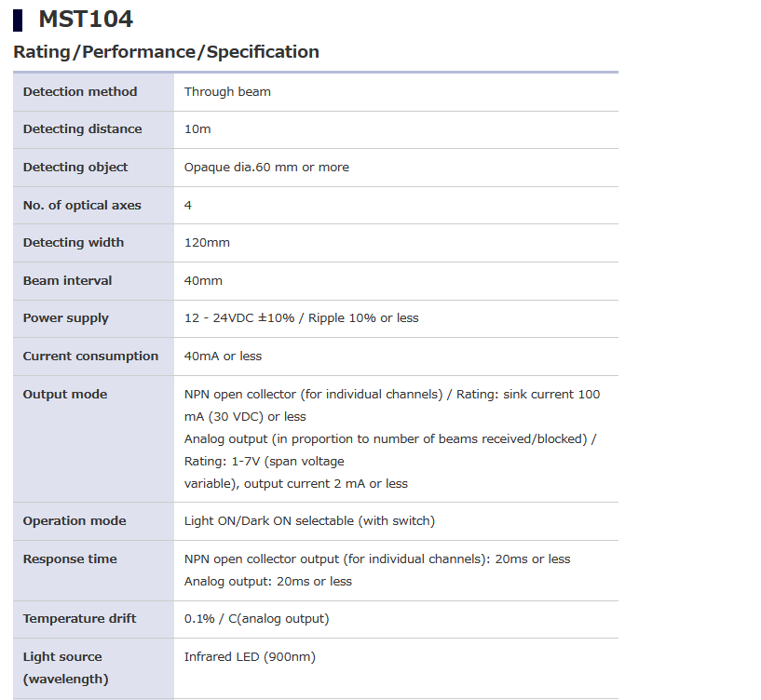The height and width of the screenshot is (700, 761).
Task: Click the Rating/Performance/Specification section title
Action: click(x=166, y=52)
